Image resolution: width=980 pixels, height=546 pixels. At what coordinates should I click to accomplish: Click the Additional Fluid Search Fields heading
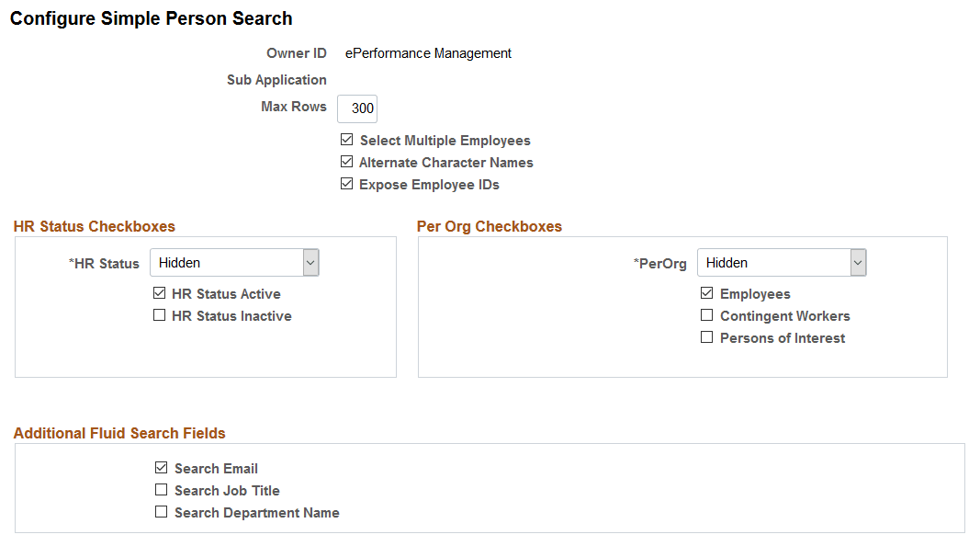tap(119, 433)
